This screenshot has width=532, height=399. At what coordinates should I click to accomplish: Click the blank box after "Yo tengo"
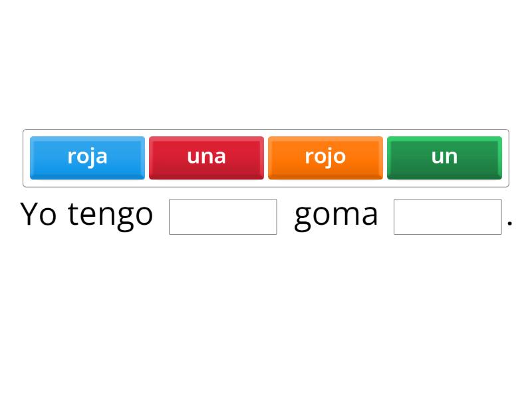point(223,217)
